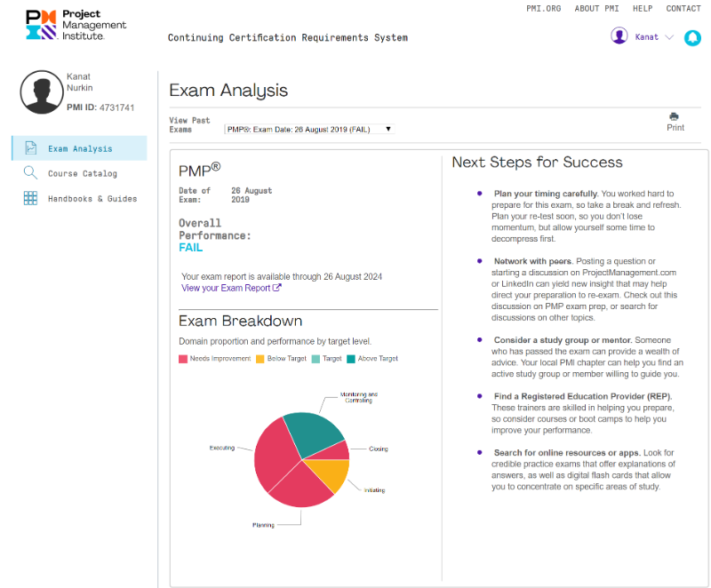Click the Kanat Nurkin profile picture
711x588 pixels.
pos(42,92)
